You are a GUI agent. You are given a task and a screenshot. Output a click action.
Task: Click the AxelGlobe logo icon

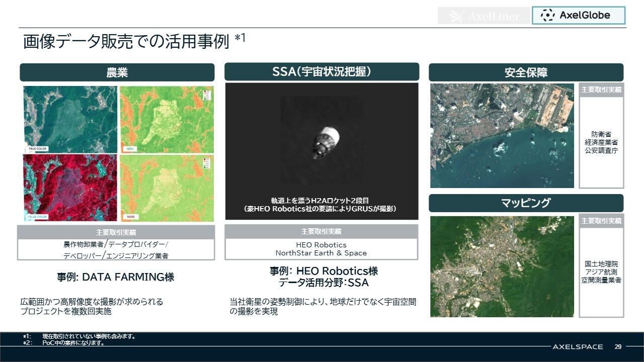(x=548, y=16)
